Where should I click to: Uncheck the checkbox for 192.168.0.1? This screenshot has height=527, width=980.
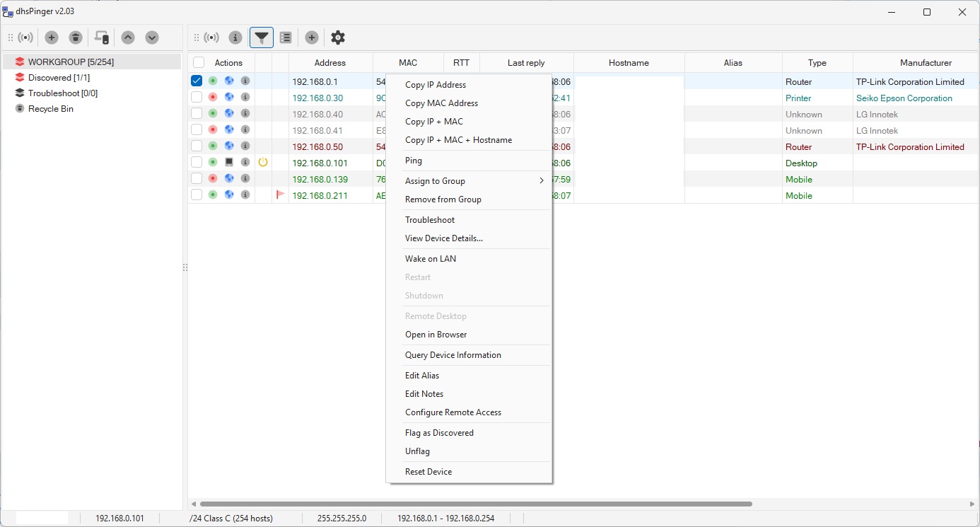196,81
